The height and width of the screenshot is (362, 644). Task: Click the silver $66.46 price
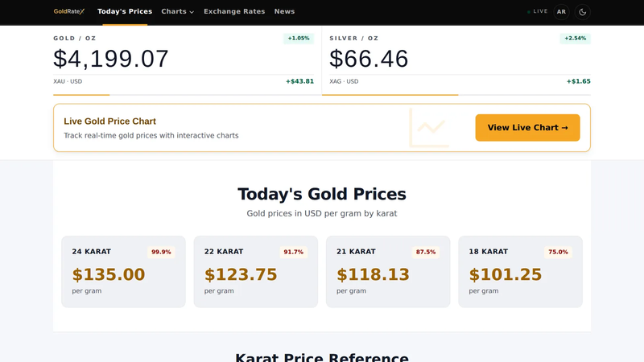tap(369, 59)
